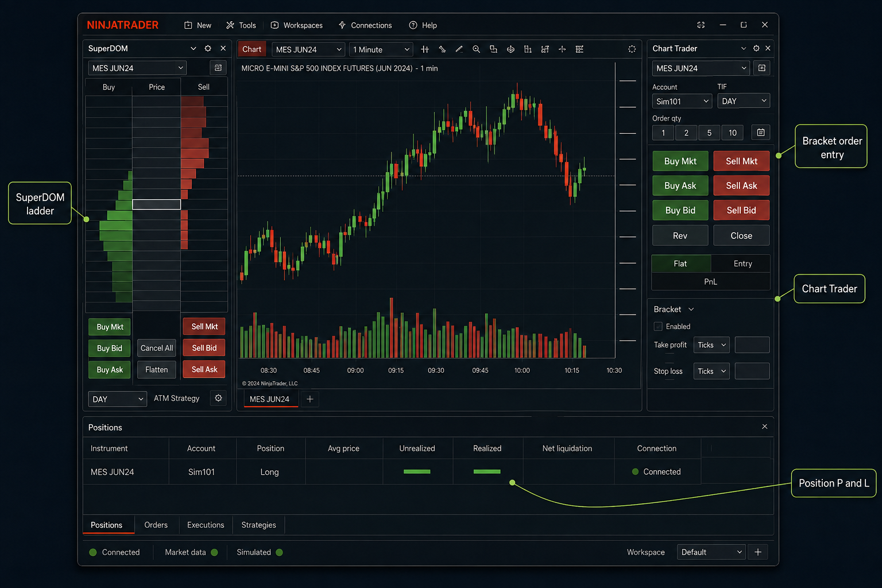882x588 pixels.
Task: Set order quantity to 1
Action: 663,133
